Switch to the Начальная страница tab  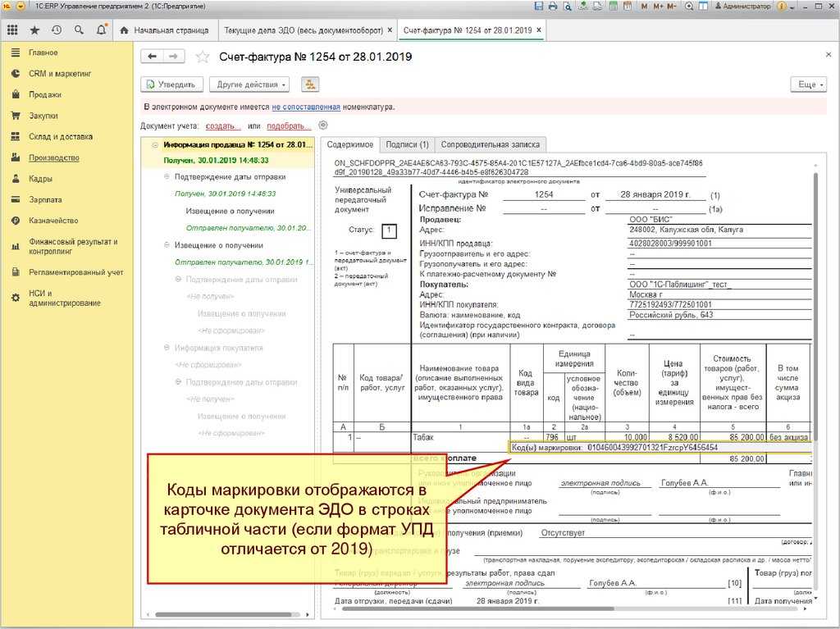coord(164,30)
